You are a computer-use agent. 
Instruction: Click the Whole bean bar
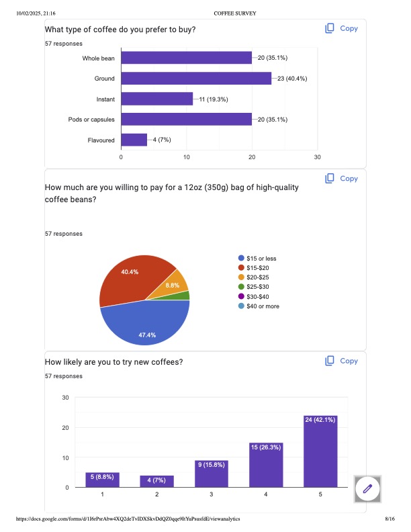tap(186, 58)
